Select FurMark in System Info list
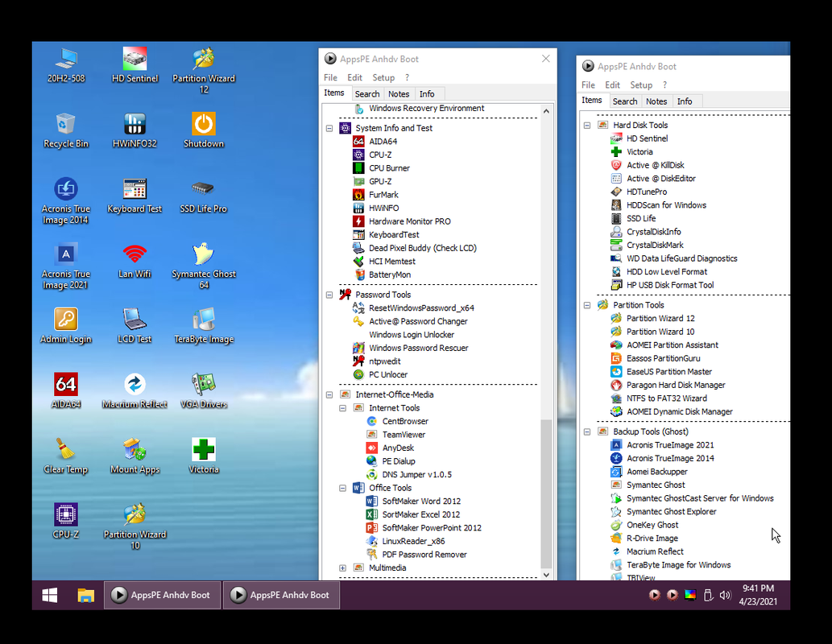The image size is (832, 644). click(x=383, y=195)
